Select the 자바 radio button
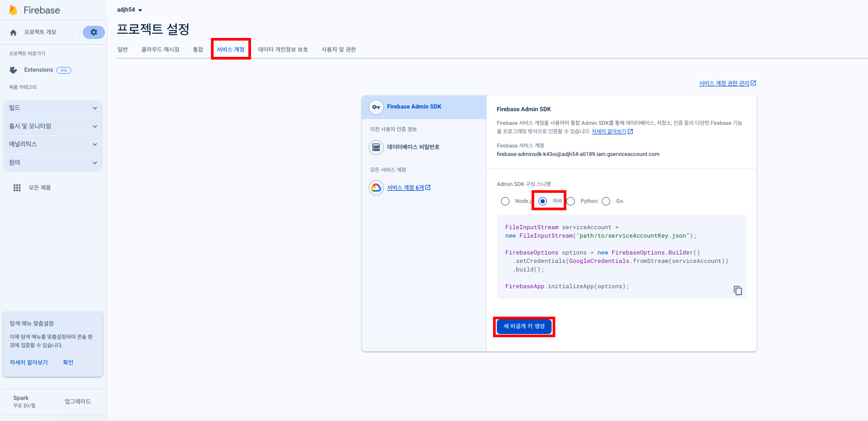The image size is (868, 421). pyautogui.click(x=543, y=201)
